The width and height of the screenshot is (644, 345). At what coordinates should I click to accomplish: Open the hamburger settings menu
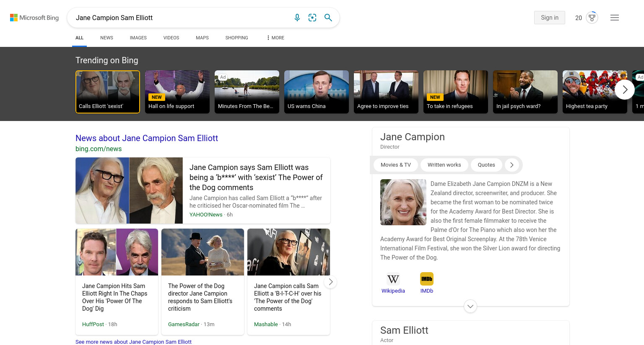pos(615,18)
